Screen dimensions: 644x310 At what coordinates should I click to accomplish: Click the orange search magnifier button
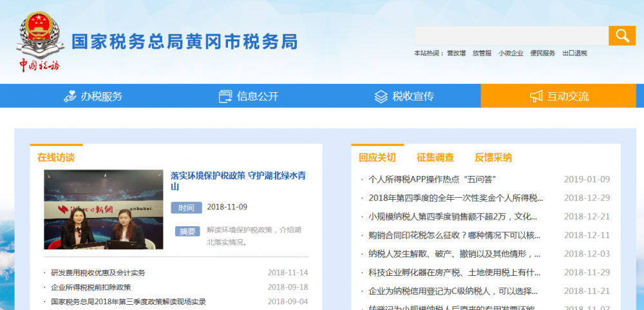pyautogui.click(x=621, y=36)
